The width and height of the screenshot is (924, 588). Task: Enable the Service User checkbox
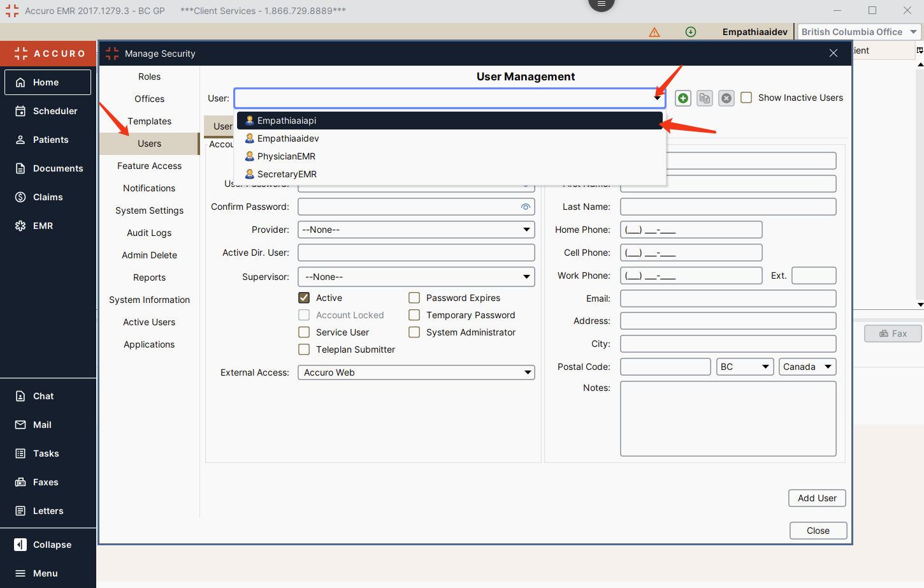click(x=304, y=332)
